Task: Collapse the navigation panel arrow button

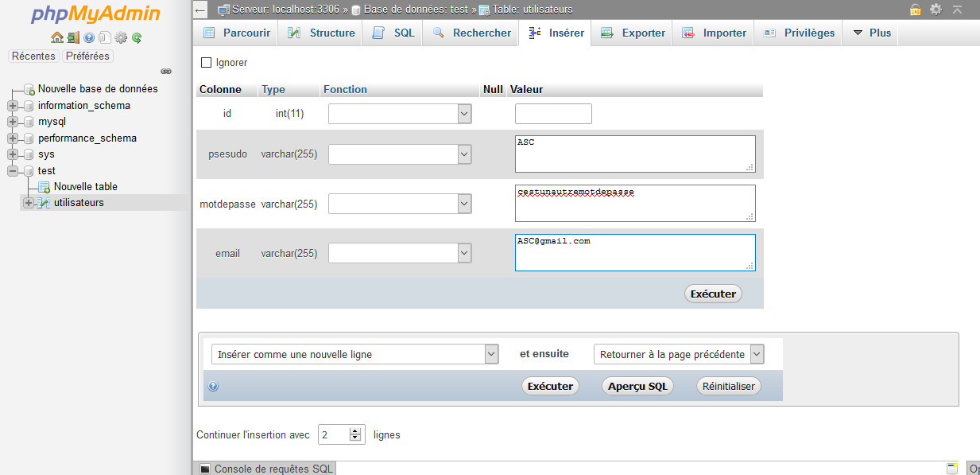Action: click(200, 10)
